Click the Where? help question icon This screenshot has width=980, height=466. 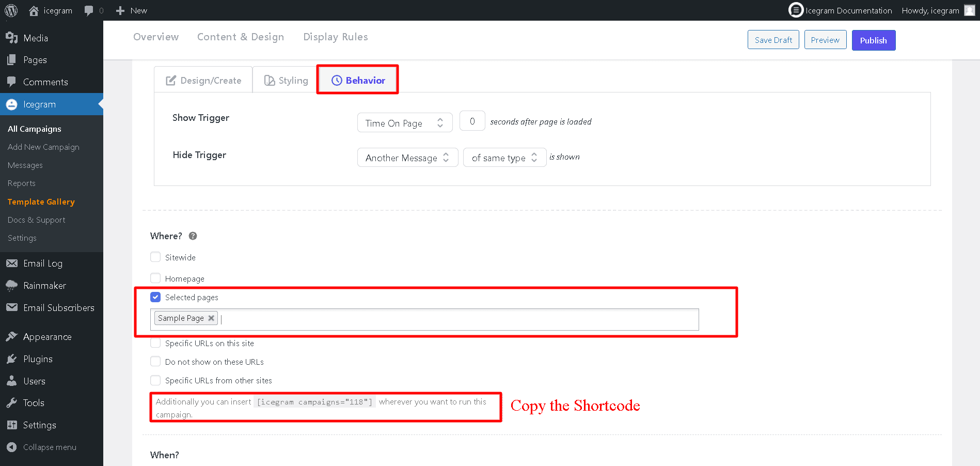tap(193, 236)
